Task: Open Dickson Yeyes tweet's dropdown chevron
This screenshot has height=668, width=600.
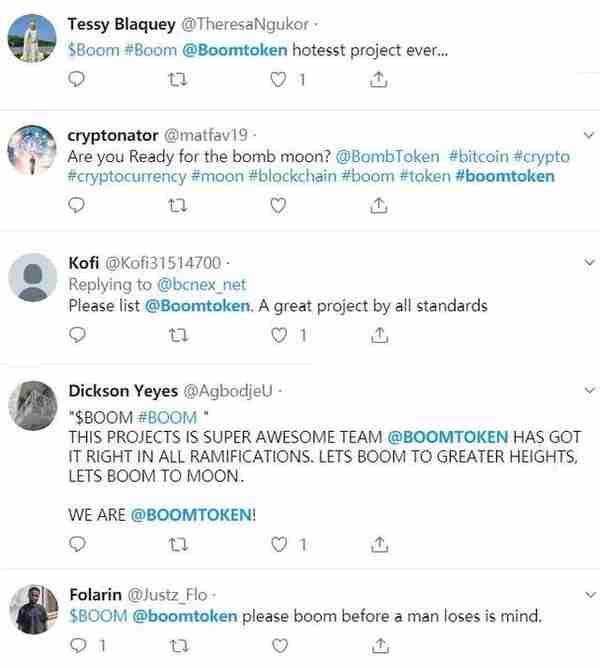Action: (x=590, y=390)
